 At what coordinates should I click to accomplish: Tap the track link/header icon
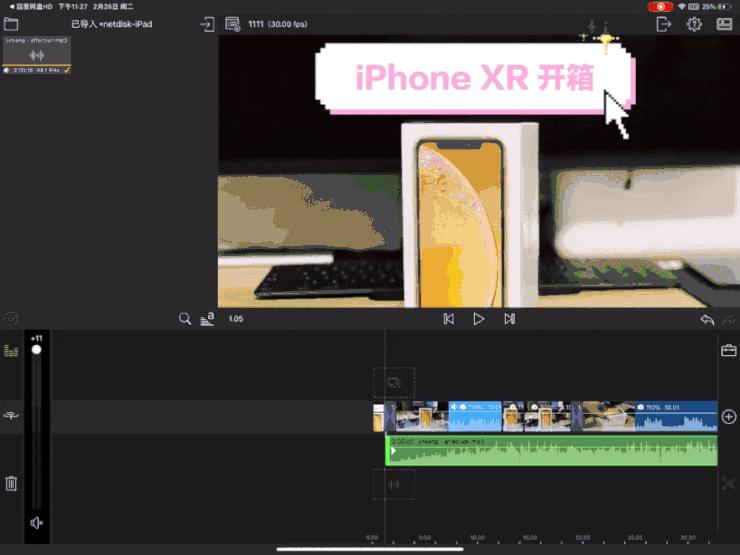tap(11, 416)
